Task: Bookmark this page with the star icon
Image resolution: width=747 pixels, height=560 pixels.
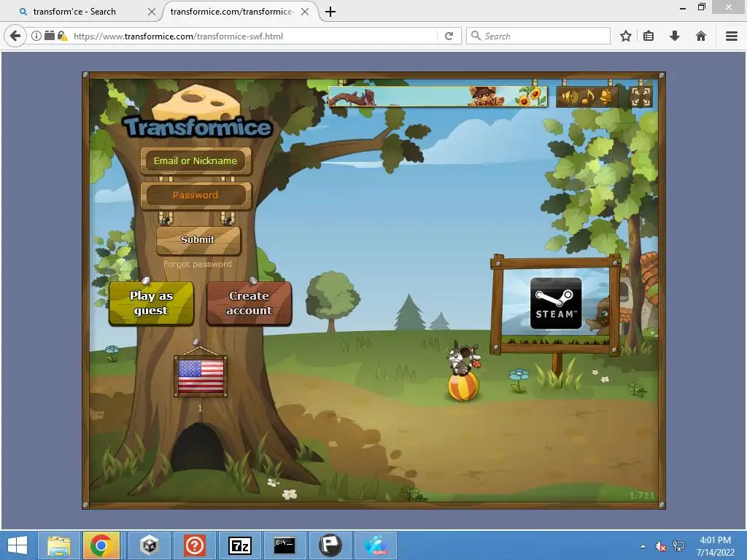Action: click(x=626, y=36)
